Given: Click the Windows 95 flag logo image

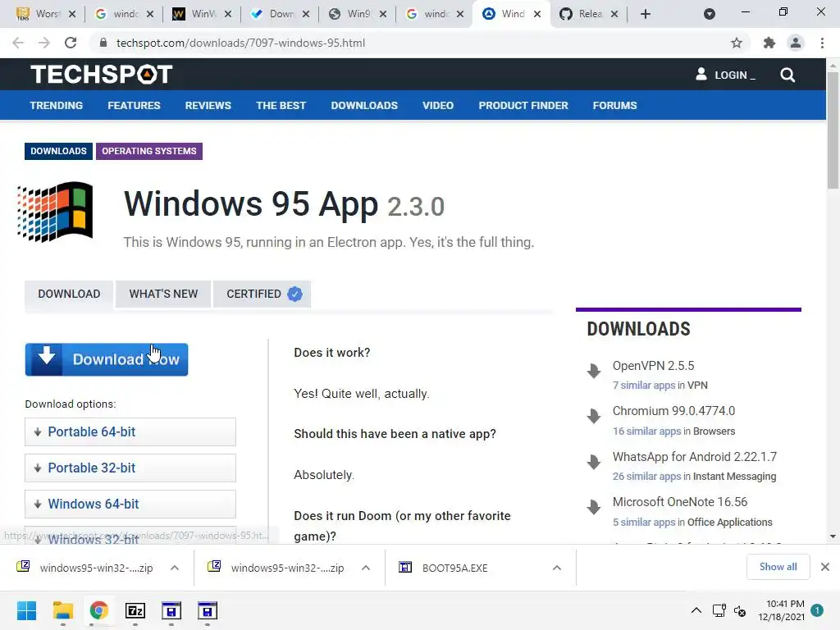Looking at the screenshot, I should (55, 212).
